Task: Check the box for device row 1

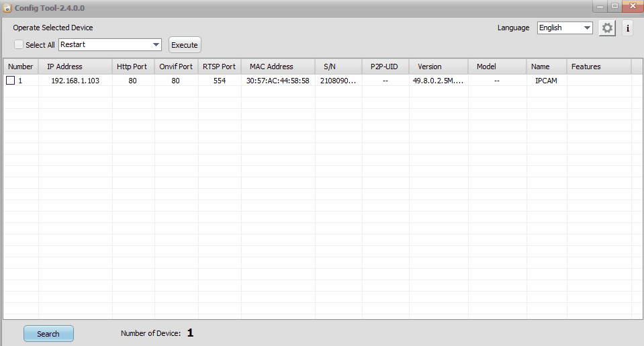Action: coord(11,81)
